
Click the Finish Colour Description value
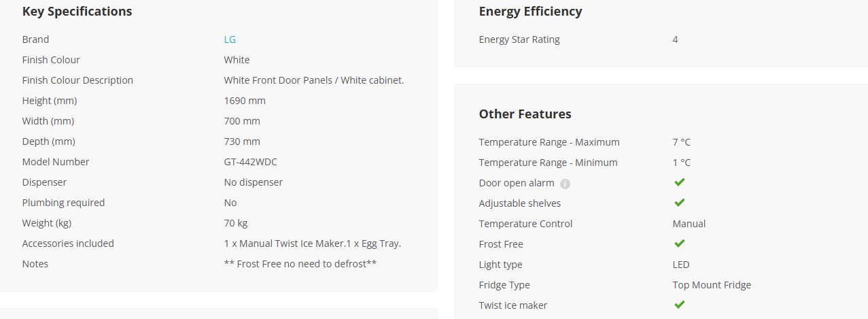pyautogui.click(x=314, y=80)
